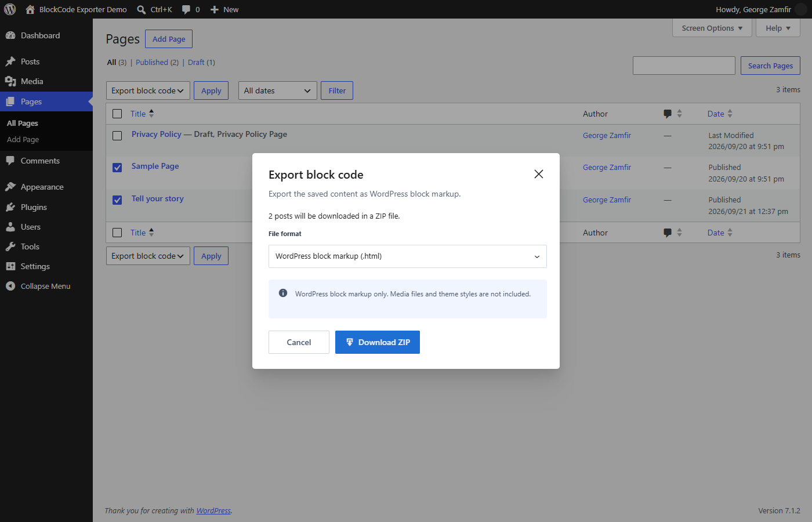This screenshot has height=522, width=812.
Task: Open the All dates filter dropdown
Action: (x=278, y=90)
